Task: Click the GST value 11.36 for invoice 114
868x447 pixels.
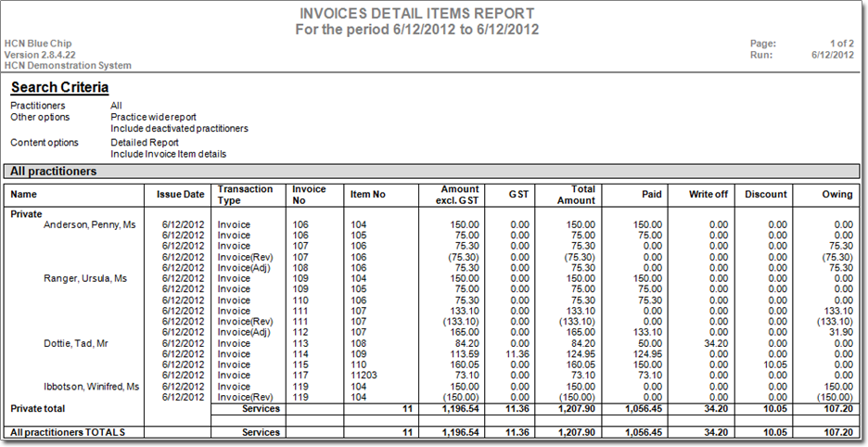Action: pyautogui.click(x=517, y=354)
